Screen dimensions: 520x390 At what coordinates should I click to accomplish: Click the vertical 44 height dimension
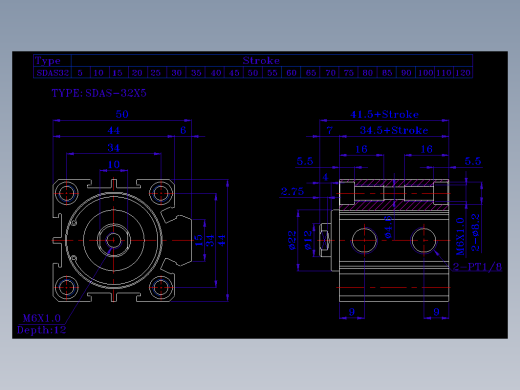click(222, 240)
